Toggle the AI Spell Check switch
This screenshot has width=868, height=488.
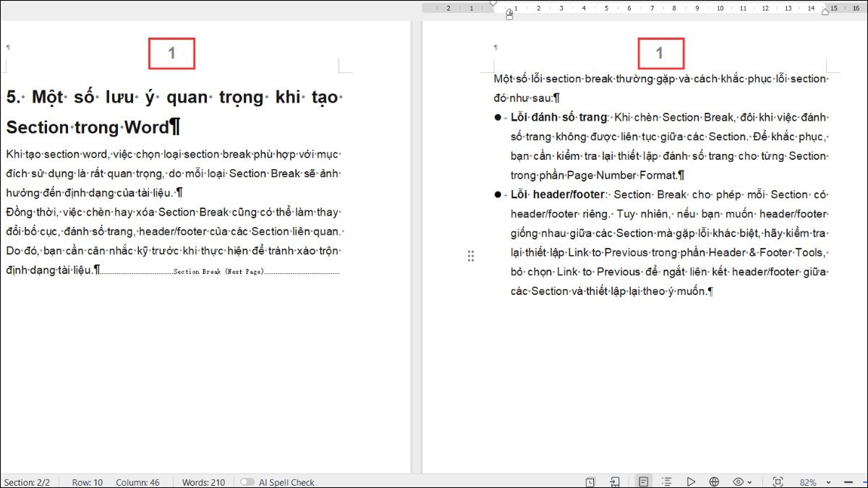247,482
